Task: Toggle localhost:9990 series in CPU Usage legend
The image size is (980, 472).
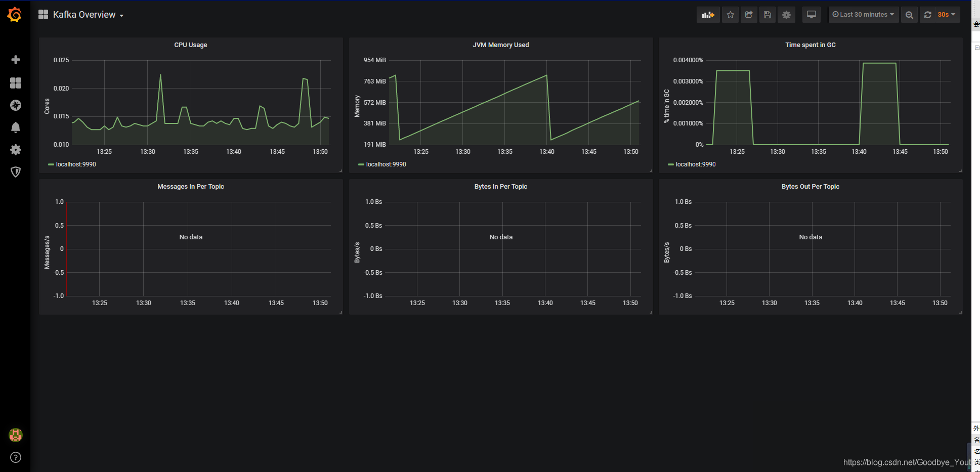Action: [76, 164]
